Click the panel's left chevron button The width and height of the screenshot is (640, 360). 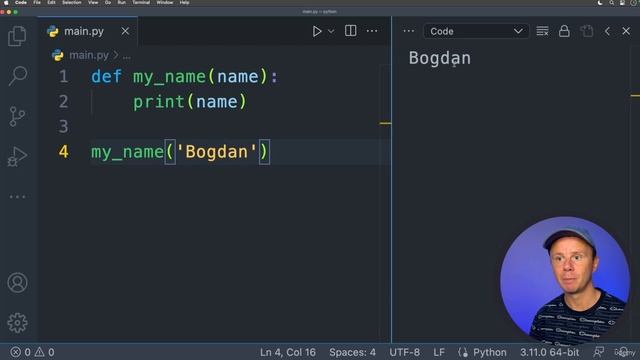pos(607,31)
